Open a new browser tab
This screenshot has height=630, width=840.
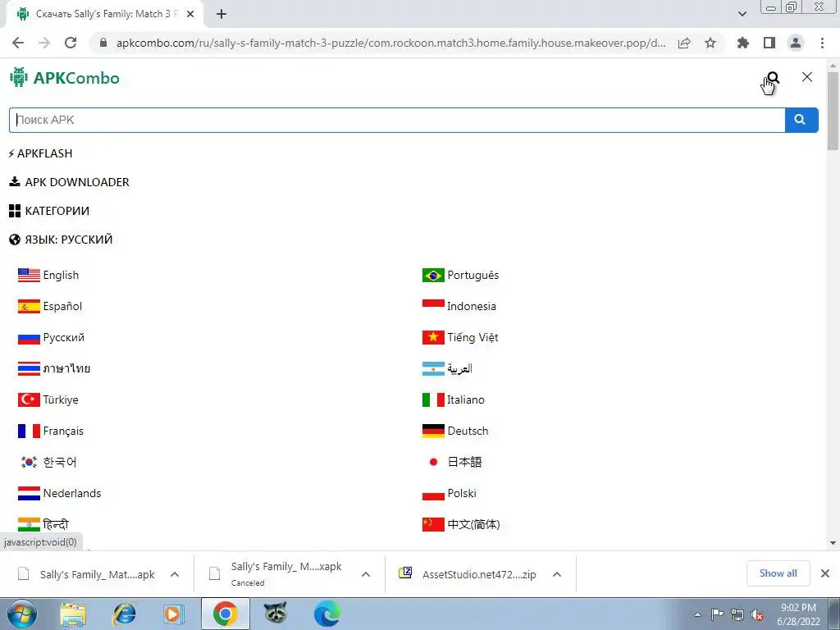[221, 14]
